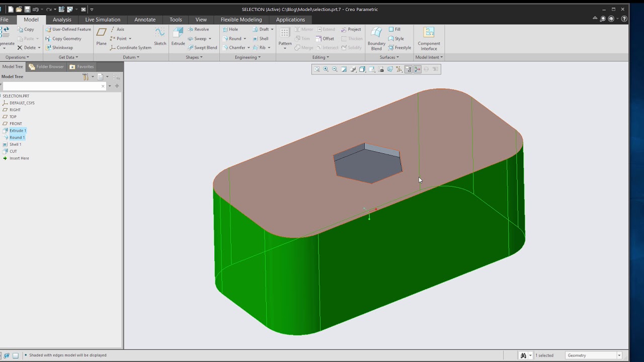Expand the Datum group menu

tap(131, 57)
